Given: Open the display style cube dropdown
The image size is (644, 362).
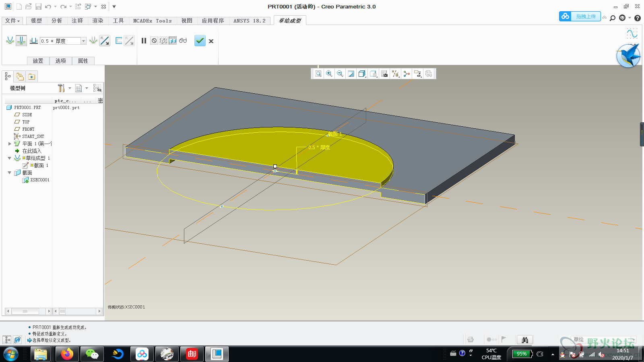Looking at the screenshot, I should pos(362,74).
